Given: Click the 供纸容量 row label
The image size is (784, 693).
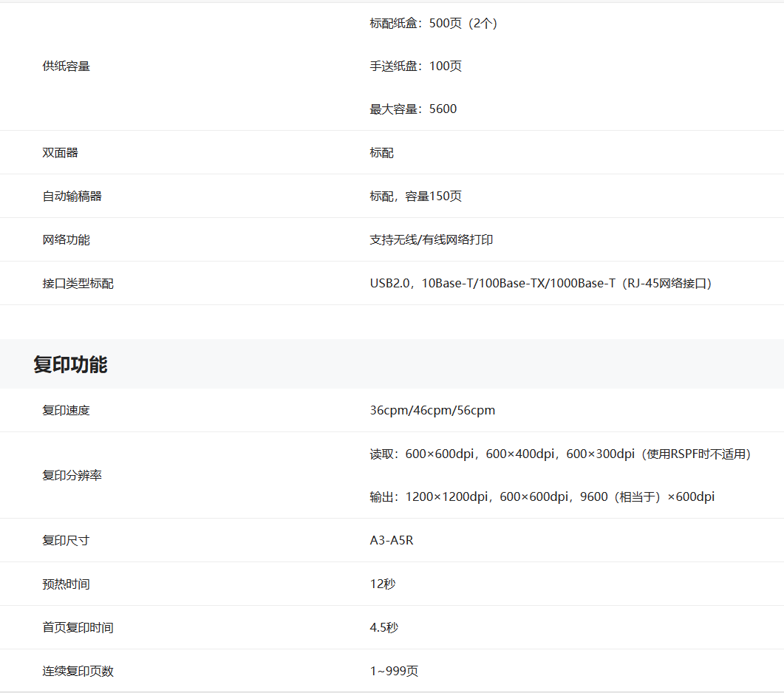Looking at the screenshot, I should [67, 66].
